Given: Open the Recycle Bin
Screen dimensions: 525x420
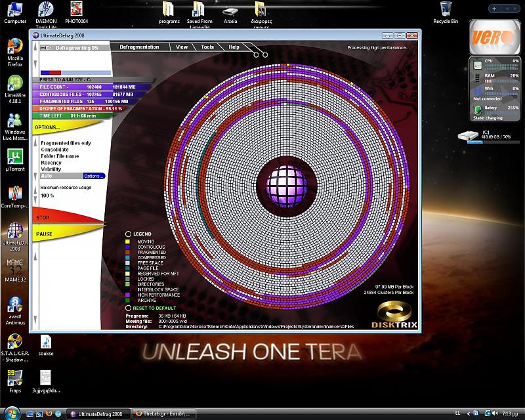Looking at the screenshot, I should (446, 12).
